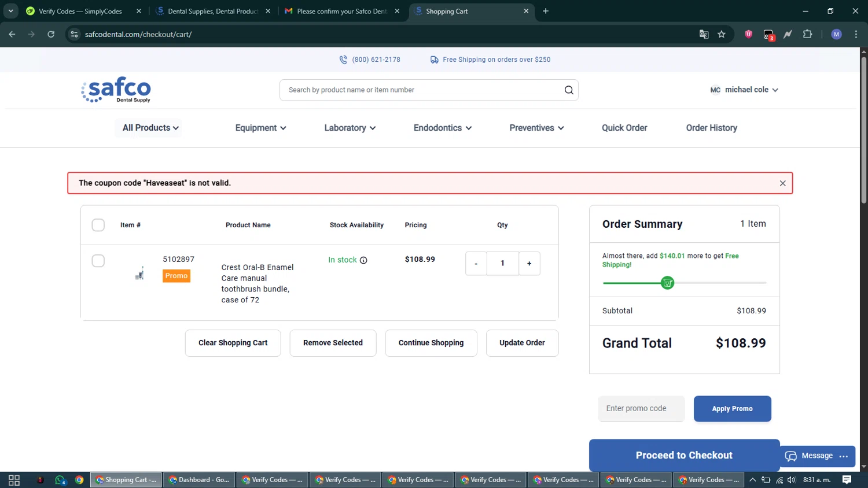Open the tab search dropdown arrow

(10, 11)
